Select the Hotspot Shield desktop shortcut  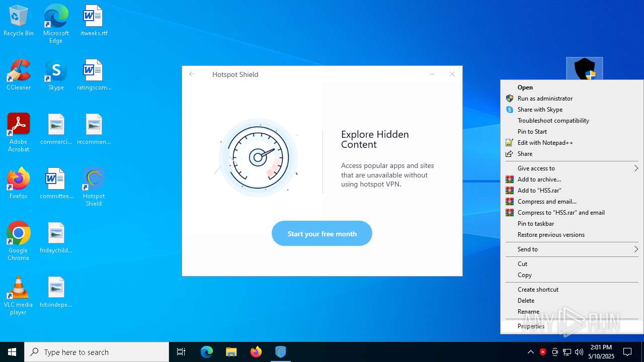(x=94, y=187)
